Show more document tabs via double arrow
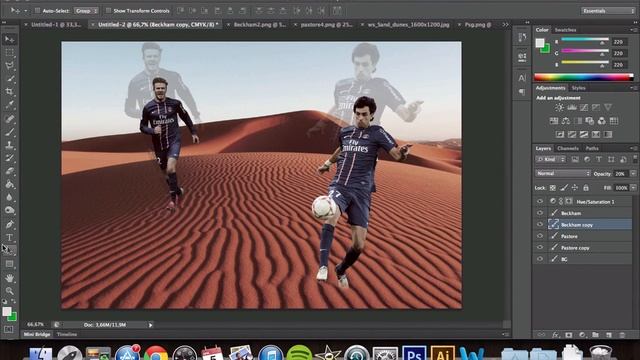 click(x=505, y=24)
